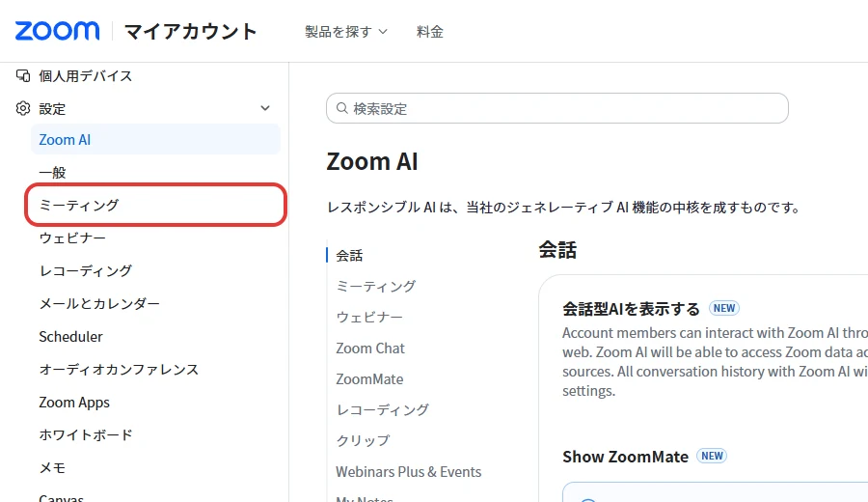Select Zoom AI in the sidebar

click(x=155, y=140)
